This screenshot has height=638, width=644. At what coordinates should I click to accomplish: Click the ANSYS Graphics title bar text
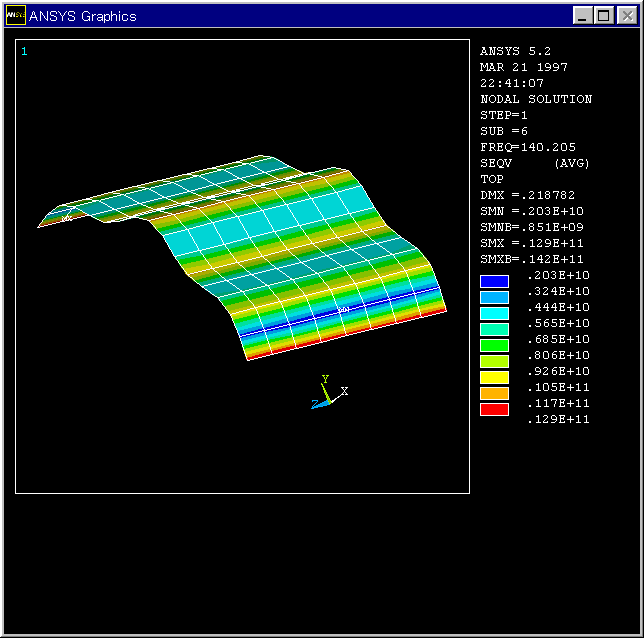pos(83,16)
